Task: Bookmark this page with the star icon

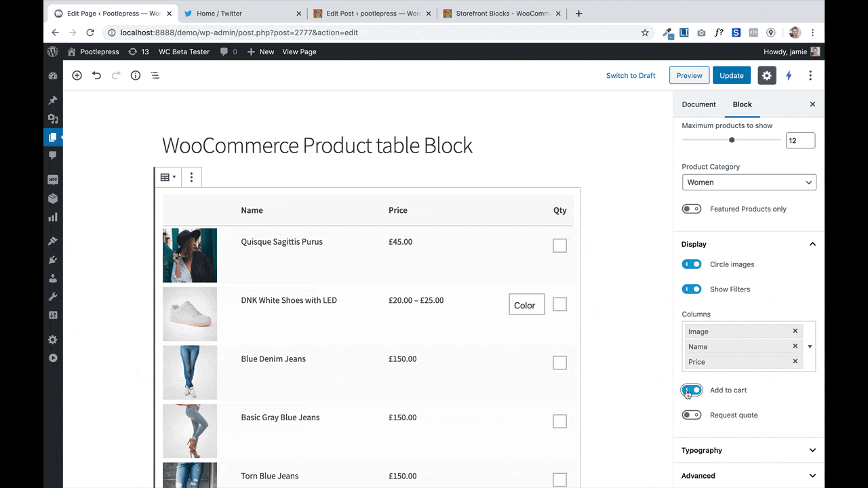Action: coord(645,33)
